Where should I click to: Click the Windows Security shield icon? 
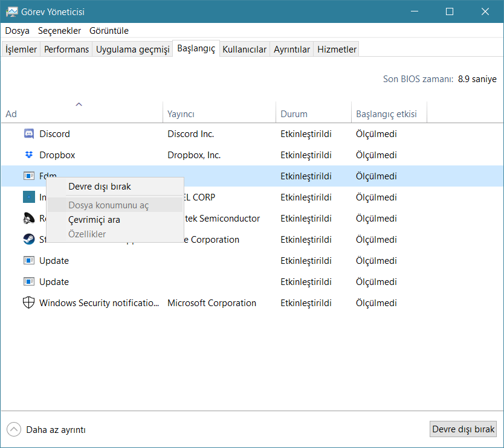(29, 303)
